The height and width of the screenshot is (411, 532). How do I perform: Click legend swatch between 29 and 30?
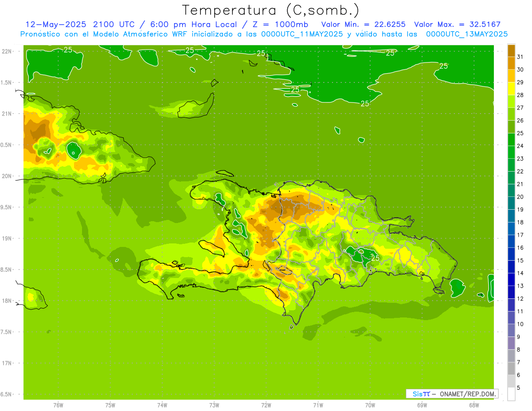pyautogui.click(x=511, y=76)
